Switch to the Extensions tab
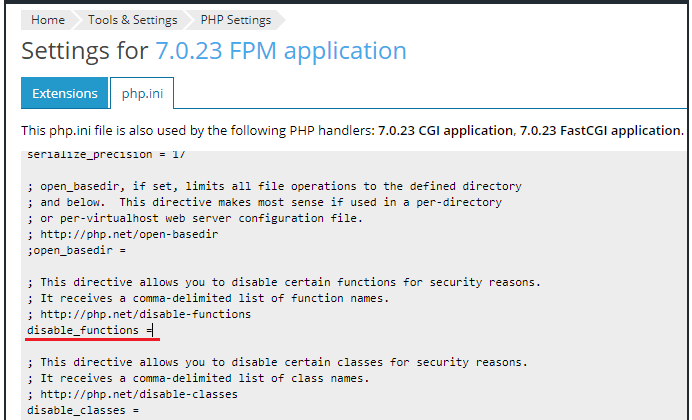The width and height of the screenshot is (692, 420). click(x=64, y=93)
